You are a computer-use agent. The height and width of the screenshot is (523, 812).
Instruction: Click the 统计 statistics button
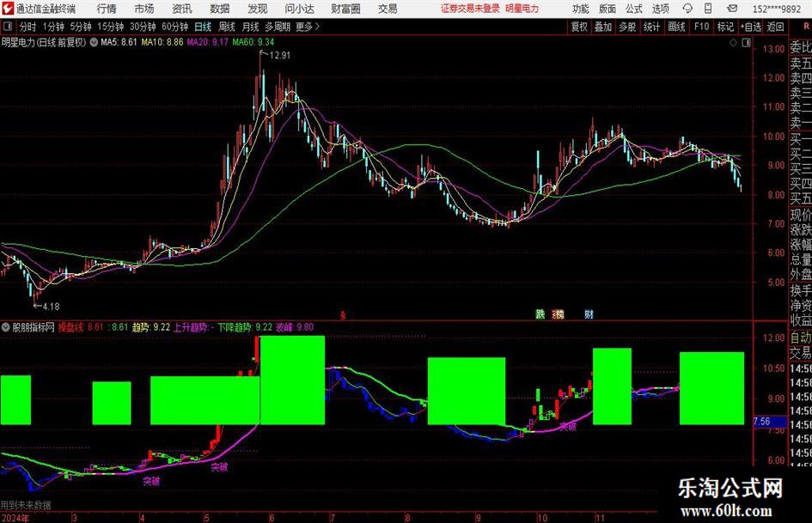[x=651, y=27]
